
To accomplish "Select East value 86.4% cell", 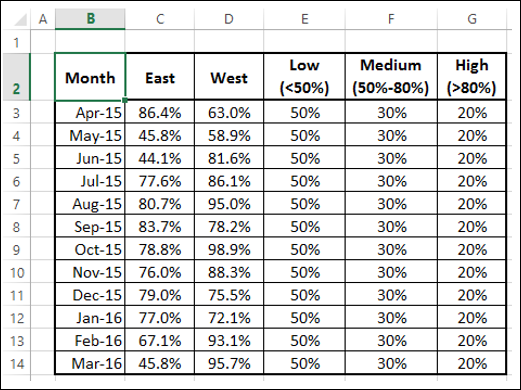I will pos(160,113).
